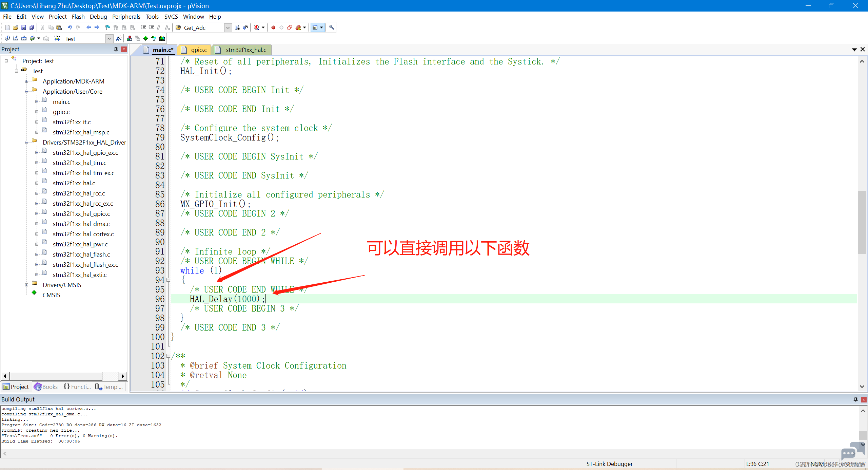The width and height of the screenshot is (868, 470).
Task: Switch to the gpio.c editor tab
Action: click(x=195, y=50)
